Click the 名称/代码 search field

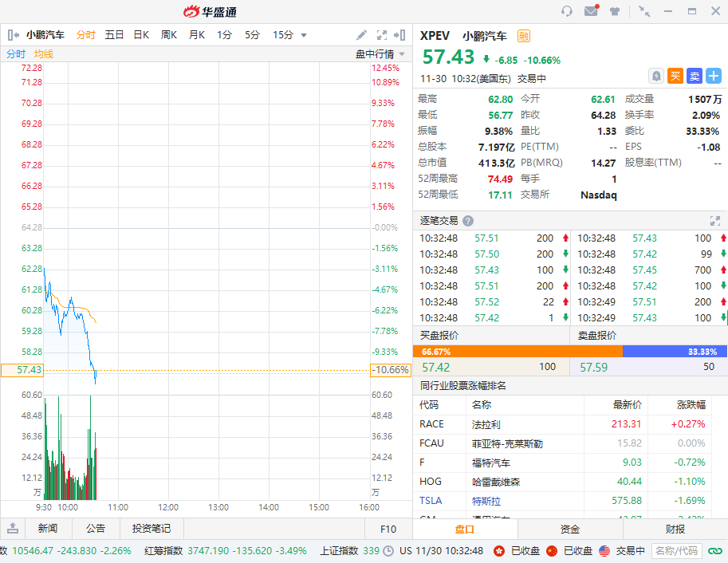676,551
